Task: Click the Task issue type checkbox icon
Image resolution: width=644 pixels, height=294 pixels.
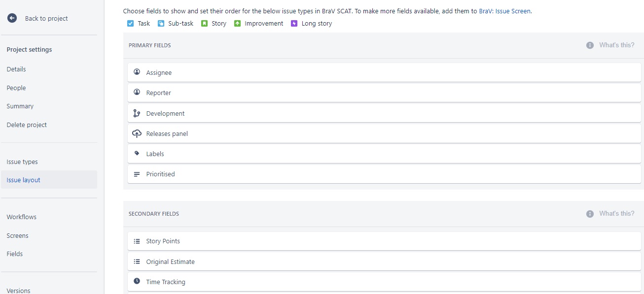Action: click(131, 23)
